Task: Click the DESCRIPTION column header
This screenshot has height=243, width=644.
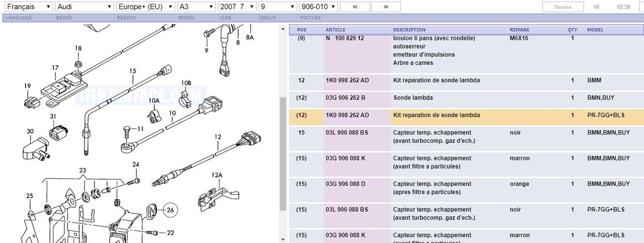Action: [x=409, y=30]
